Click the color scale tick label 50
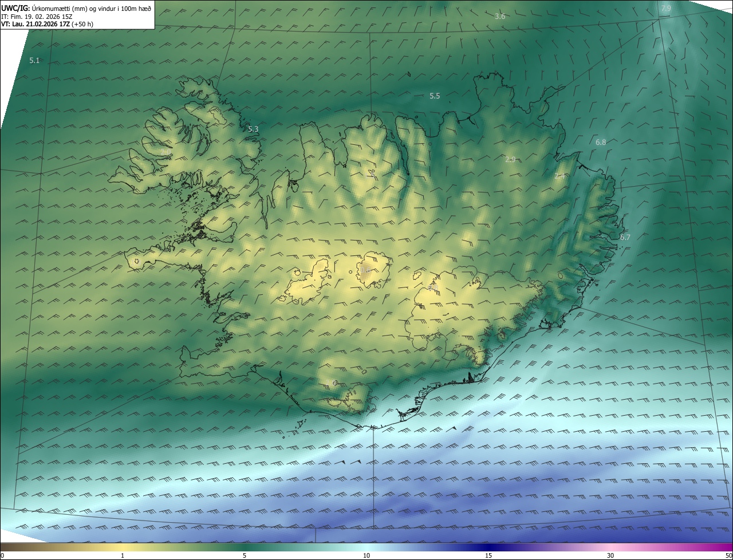Viewport: 733px width, 560px height. [728, 555]
